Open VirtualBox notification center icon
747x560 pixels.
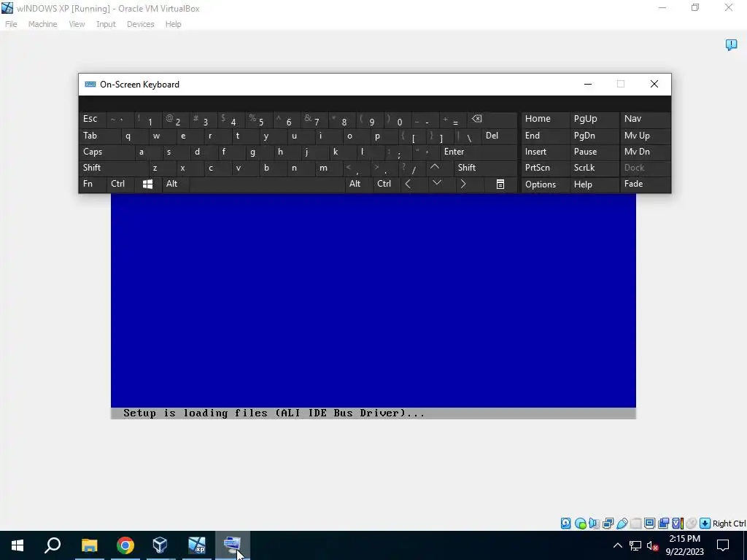pos(731,44)
